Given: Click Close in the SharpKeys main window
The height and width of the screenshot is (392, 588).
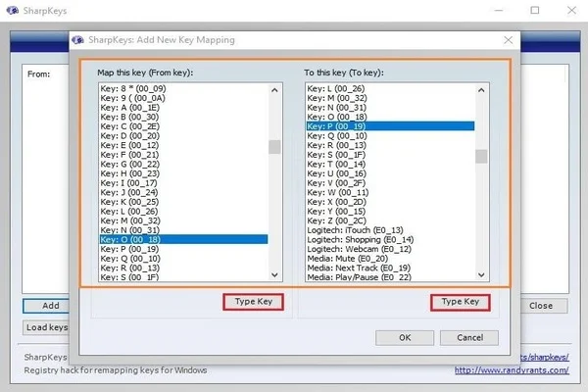Looking at the screenshot, I should [544, 306].
